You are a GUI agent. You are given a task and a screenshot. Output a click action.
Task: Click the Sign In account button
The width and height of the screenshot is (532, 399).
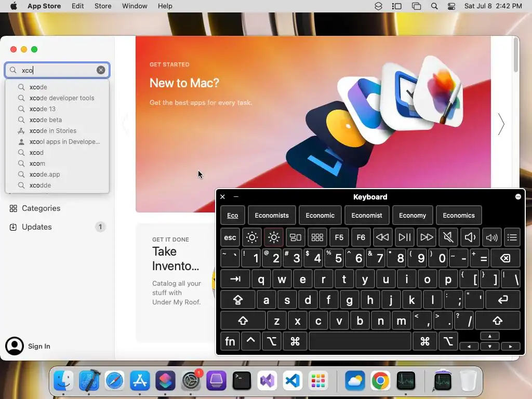[x=28, y=346]
